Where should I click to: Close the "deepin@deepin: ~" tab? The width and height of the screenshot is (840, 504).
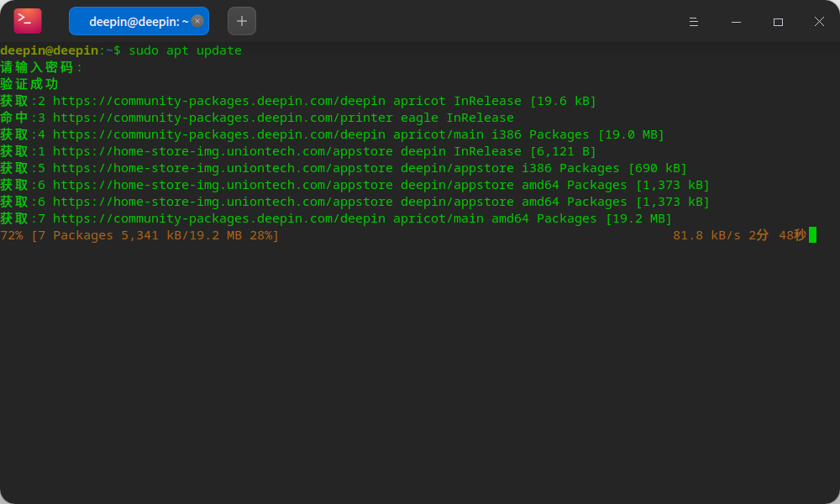(x=197, y=21)
